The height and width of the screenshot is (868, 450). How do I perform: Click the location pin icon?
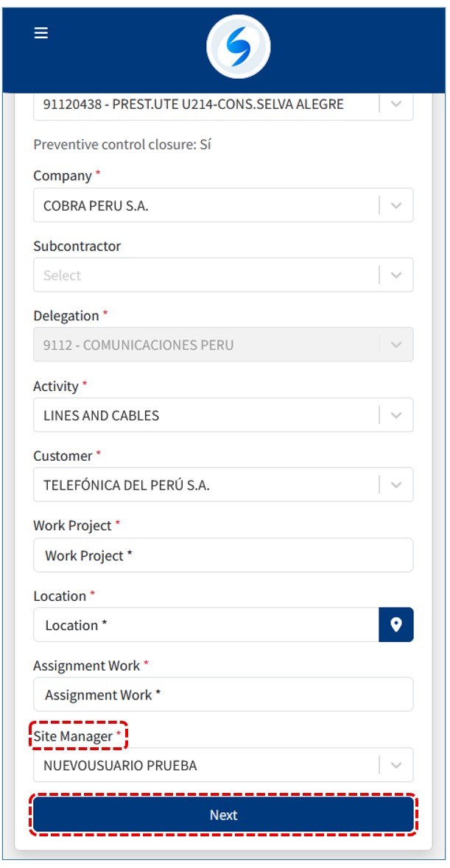pos(396,625)
